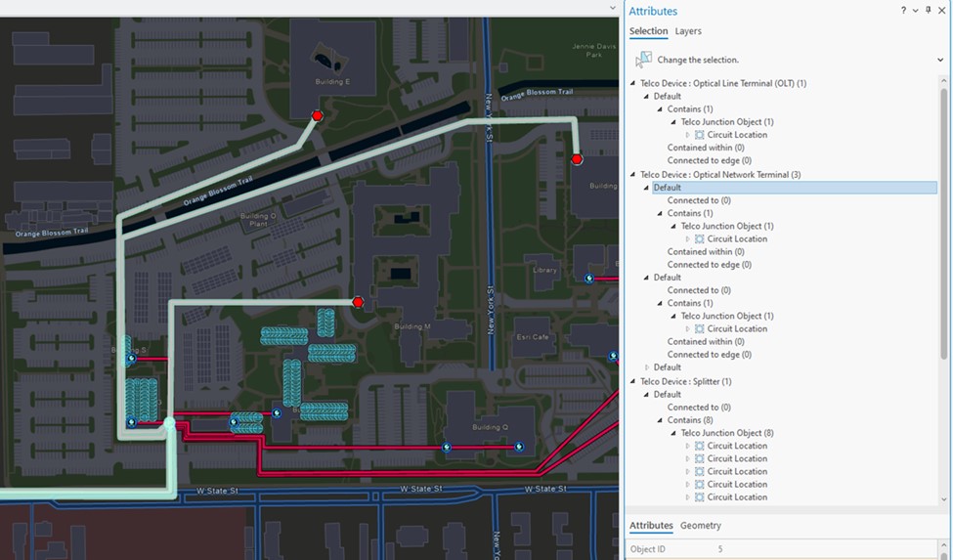The width and height of the screenshot is (953, 560).
Task: Click the scroll-down arrow of the selection tree
Action: pyautogui.click(x=944, y=498)
